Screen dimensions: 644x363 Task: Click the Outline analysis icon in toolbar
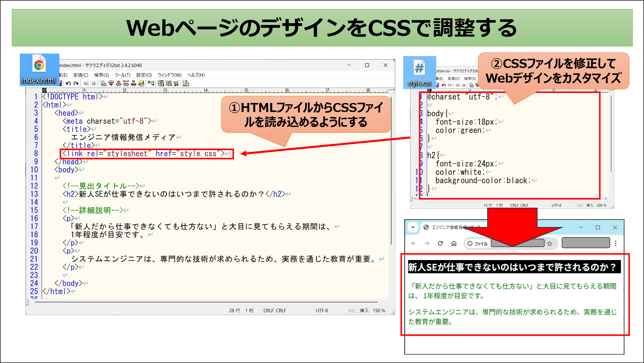tap(151, 83)
